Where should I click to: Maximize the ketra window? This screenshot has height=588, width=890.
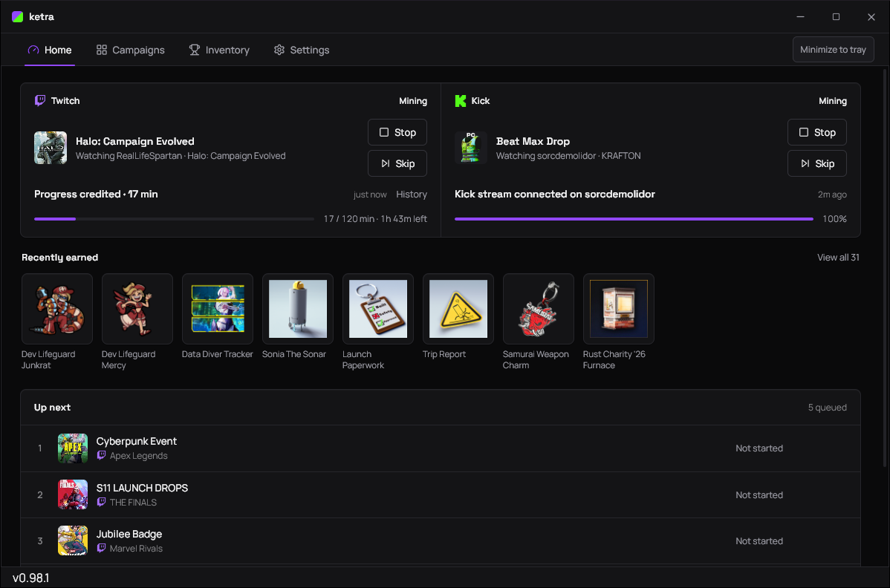tap(836, 16)
